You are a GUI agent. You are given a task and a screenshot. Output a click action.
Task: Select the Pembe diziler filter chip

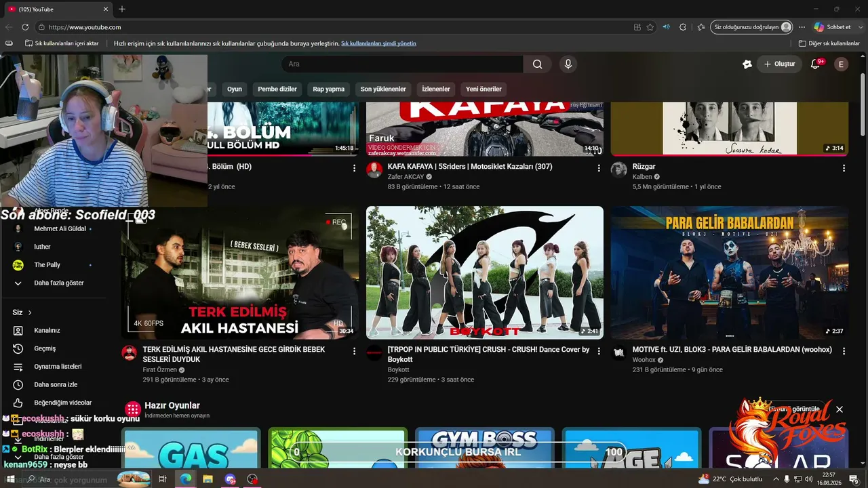(x=277, y=89)
